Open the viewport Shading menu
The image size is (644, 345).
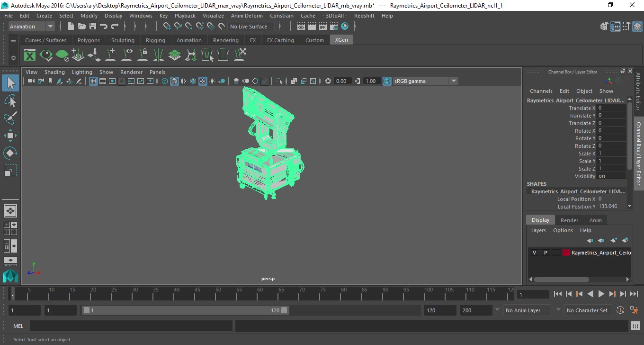54,72
